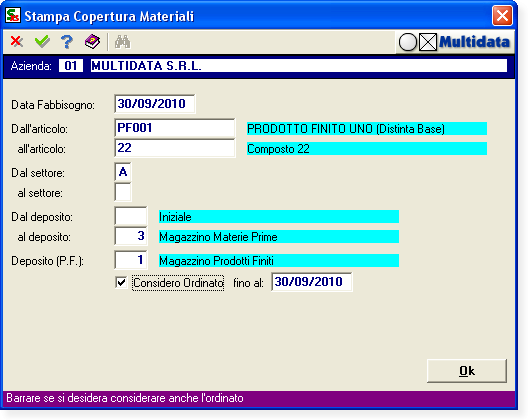The height and width of the screenshot is (420, 528).
Task: Click the binoculars search icon
Action: pos(123,42)
